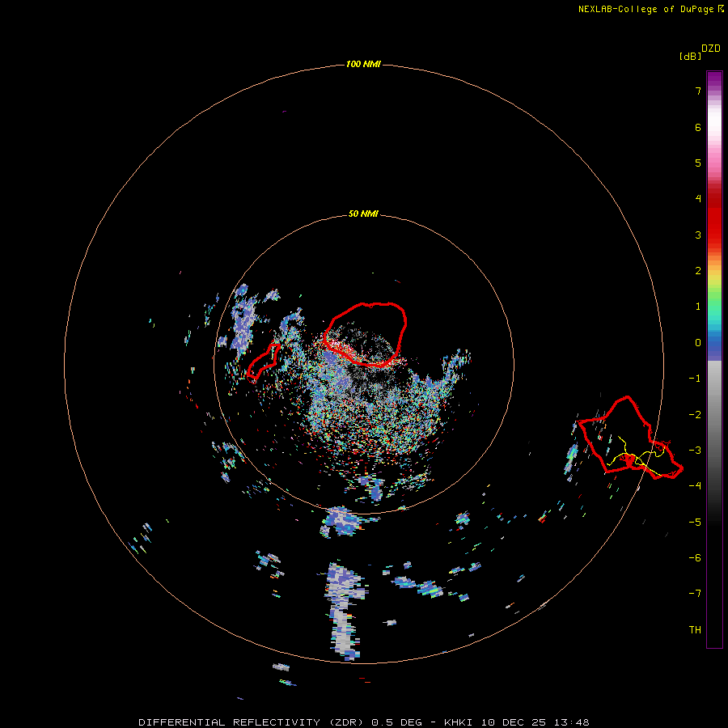Click the small red island outline west of the center
The height and width of the screenshot is (728, 728).
(x=264, y=362)
